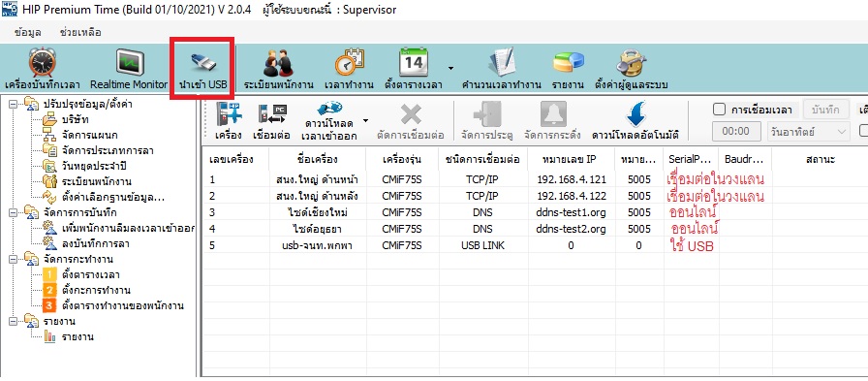Select ตั้งค่าเลือกฐานข้อมูล tree node
Viewport: 868px width, 381px height.
[113, 197]
